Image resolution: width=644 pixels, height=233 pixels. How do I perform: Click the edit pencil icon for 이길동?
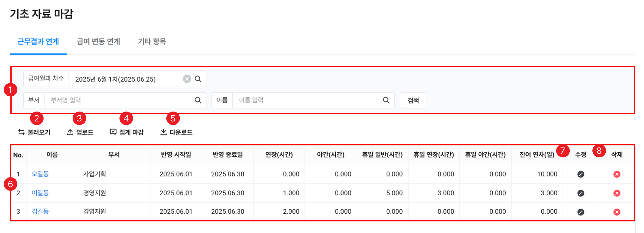point(581,193)
